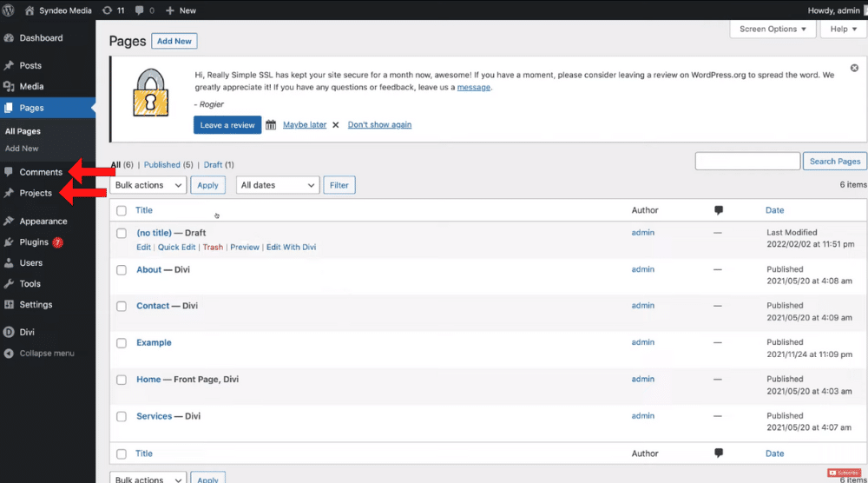
Task: Click the Pages icon in sidebar
Action: coord(9,108)
